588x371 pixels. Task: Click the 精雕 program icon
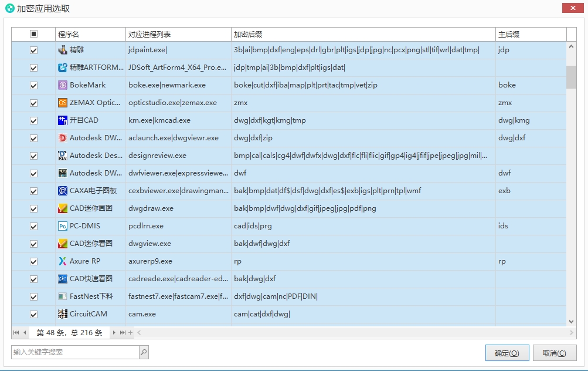coord(63,49)
